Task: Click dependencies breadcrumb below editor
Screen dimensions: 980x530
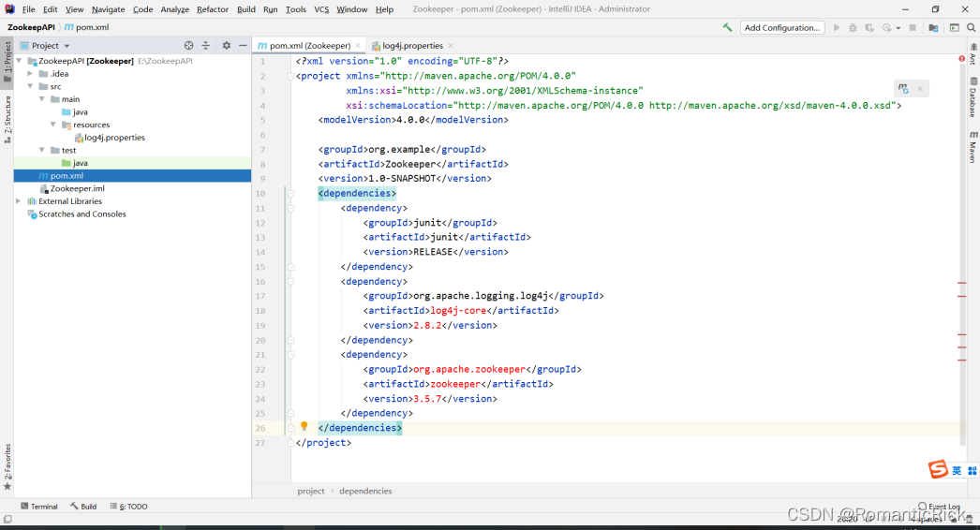Action: [365, 492]
